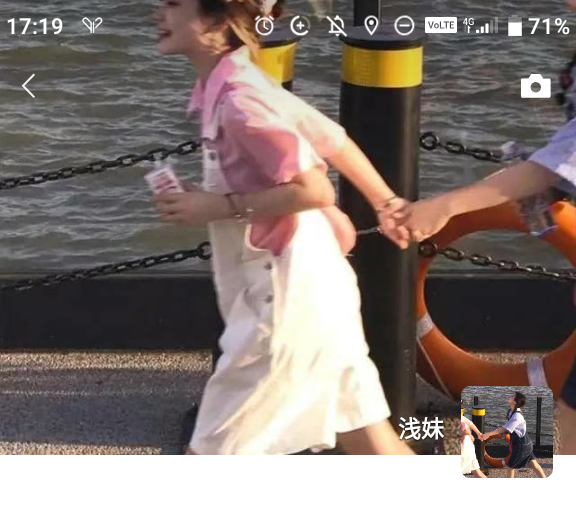The height and width of the screenshot is (508, 576).
Task: Tap the VoLTE indicator badge
Action: (441, 25)
